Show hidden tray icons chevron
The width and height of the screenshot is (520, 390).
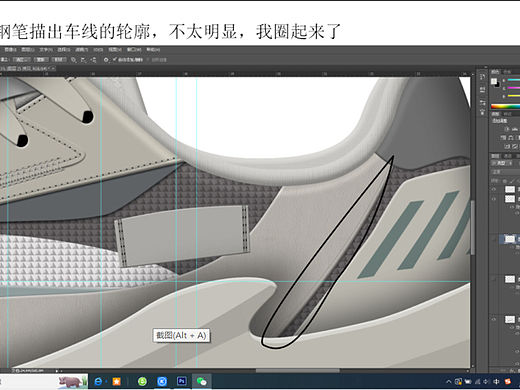coord(449,381)
